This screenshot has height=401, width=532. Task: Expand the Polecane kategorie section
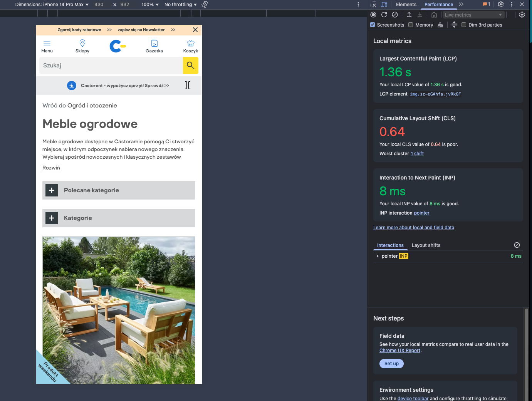[51, 190]
